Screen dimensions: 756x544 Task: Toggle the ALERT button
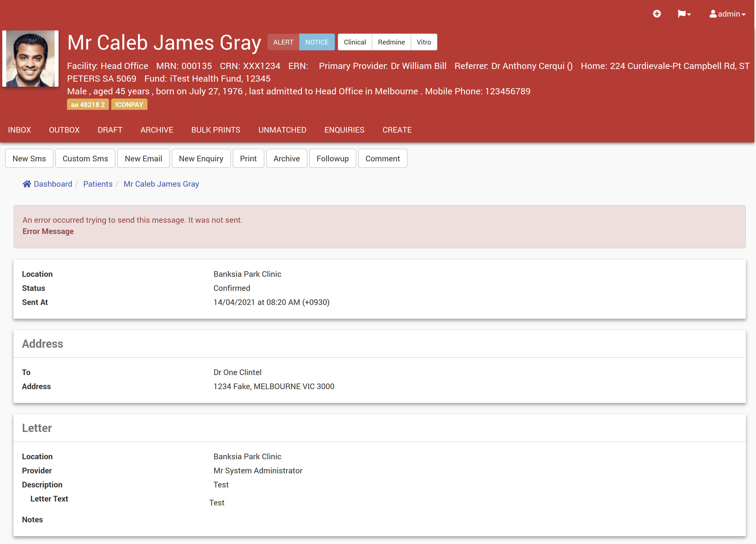tap(283, 42)
